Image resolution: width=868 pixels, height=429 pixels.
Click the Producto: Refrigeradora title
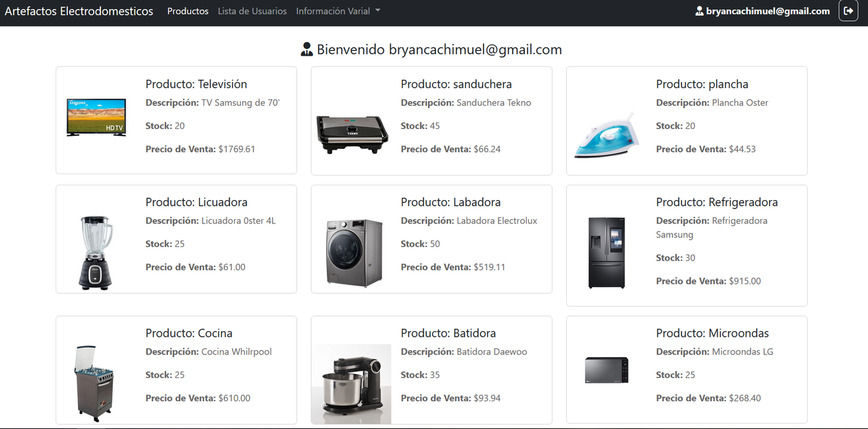click(x=717, y=202)
